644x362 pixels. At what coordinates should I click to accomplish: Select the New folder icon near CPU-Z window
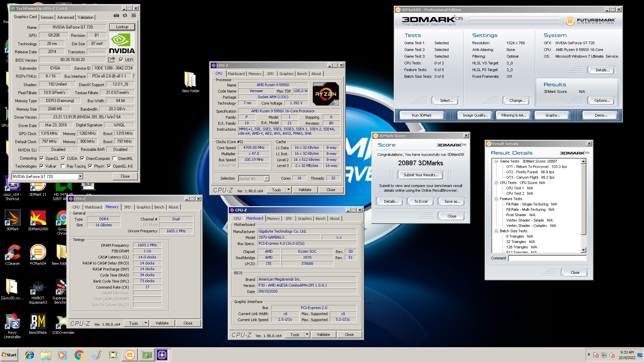(x=191, y=82)
